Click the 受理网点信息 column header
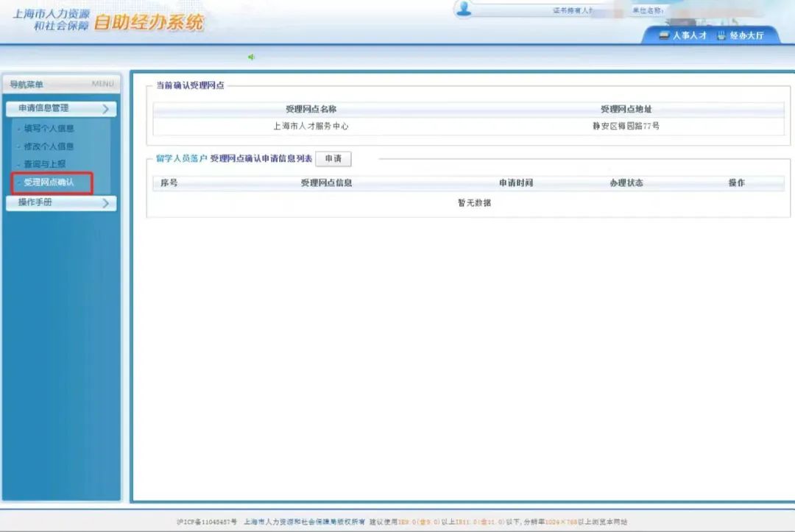The width and height of the screenshot is (795, 532). (326, 183)
